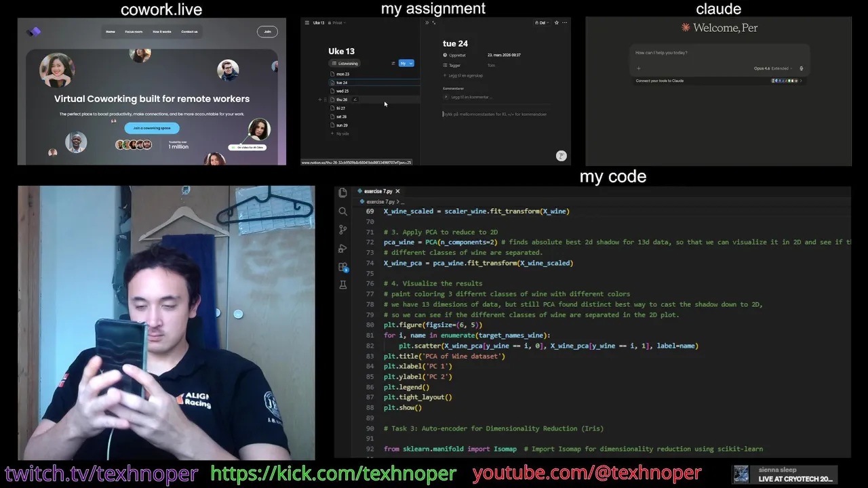
Task: Open Source Control in the VS Code activity bar
Action: 342,230
